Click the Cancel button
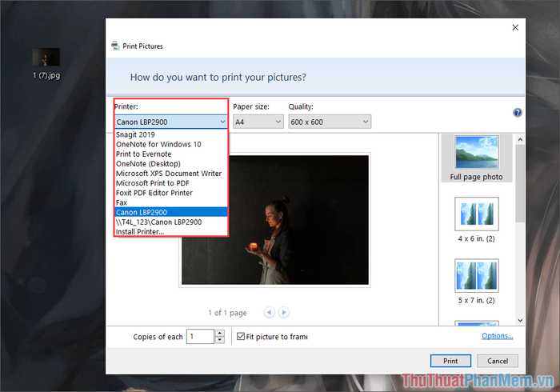This screenshot has width=560, height=392. 498,361
